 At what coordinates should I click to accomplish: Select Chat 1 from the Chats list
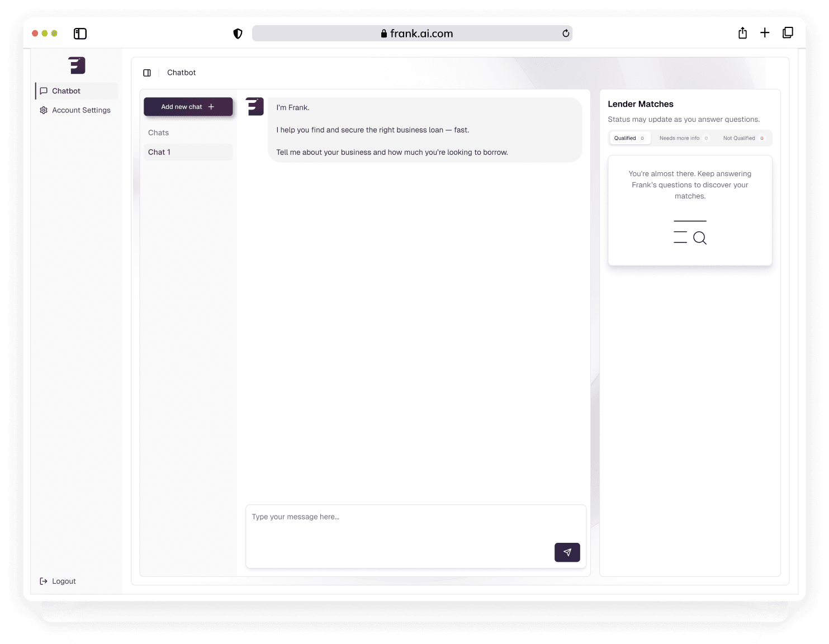point(188,152)
